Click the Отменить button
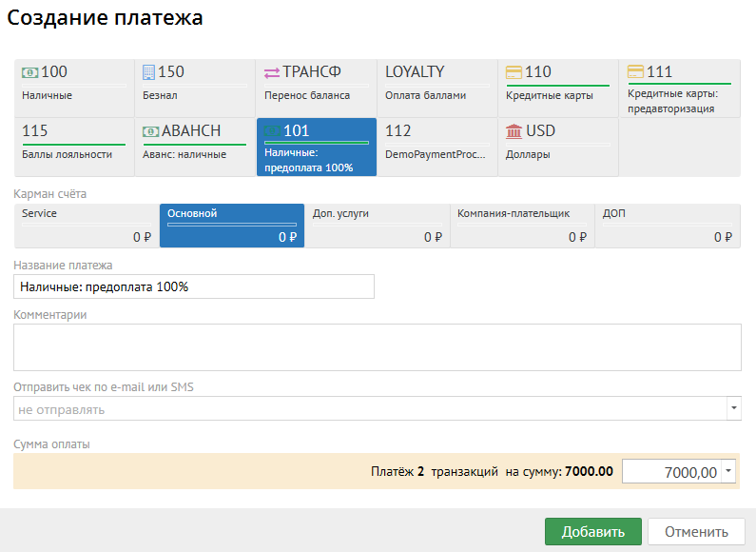This screenshot has width=756, height=552. tap(696, 532)
